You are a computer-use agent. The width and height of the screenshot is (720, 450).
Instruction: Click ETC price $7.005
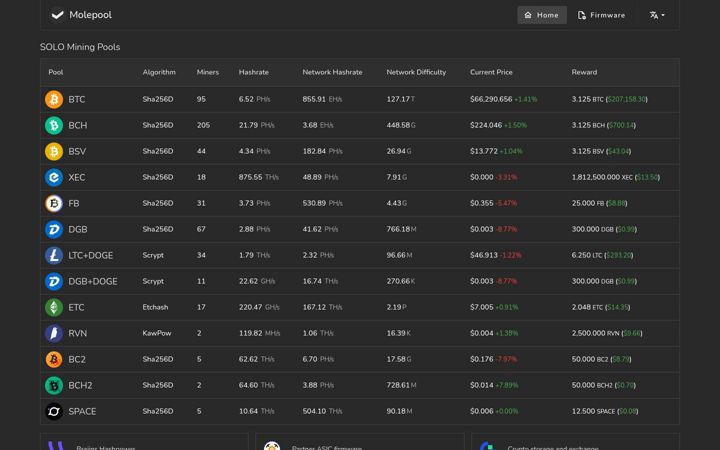click(x=481, y=307)
